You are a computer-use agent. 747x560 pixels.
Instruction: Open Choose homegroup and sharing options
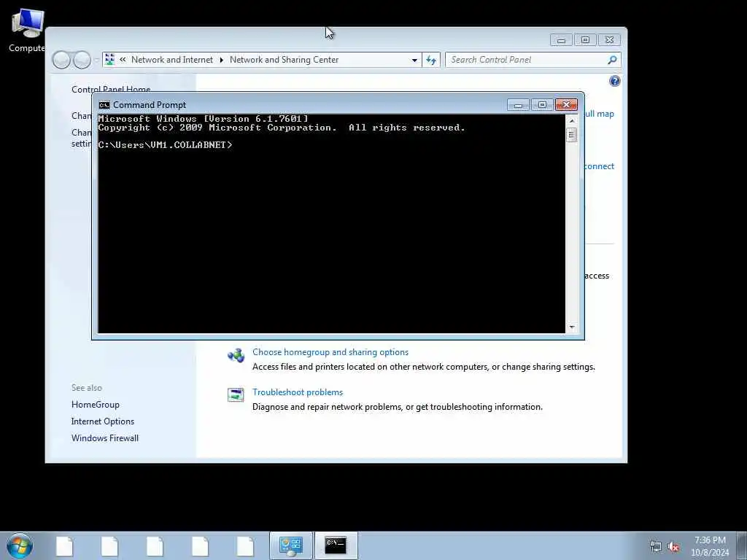click(x=330, y=352)
